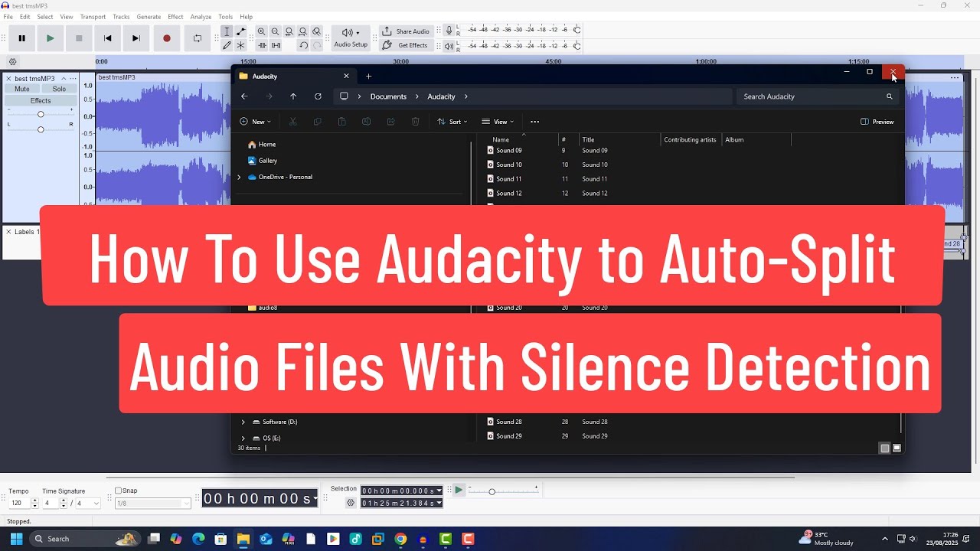Select the Selection (I-beam) tool
Viewport: 980px width, 551px height.
tap(227, 31)
